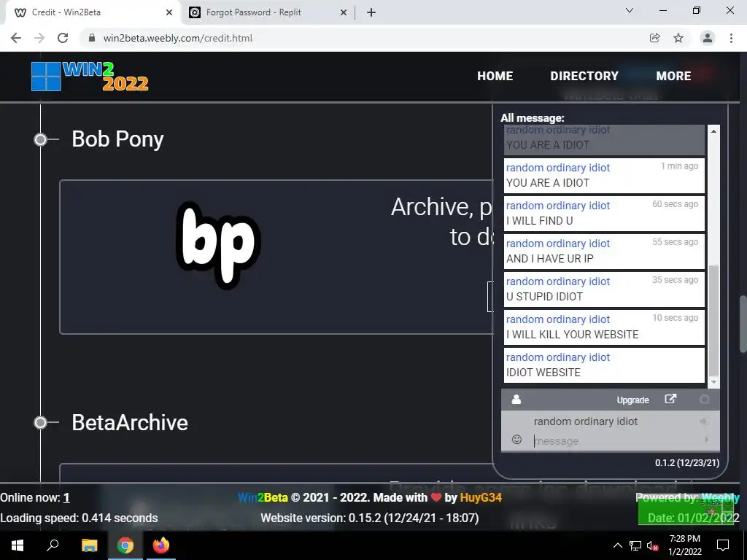
Task: Toggle chat sound speaker icon
Action: (704, 421)
